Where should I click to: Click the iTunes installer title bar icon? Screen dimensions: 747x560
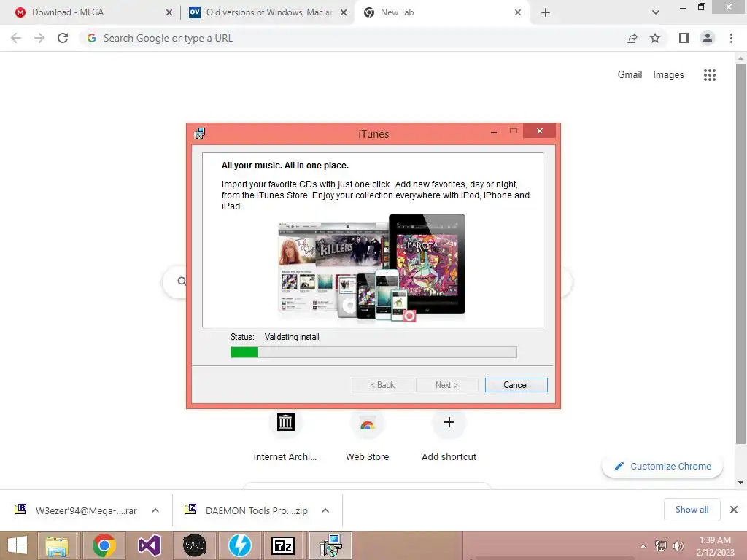click(200, 133)
